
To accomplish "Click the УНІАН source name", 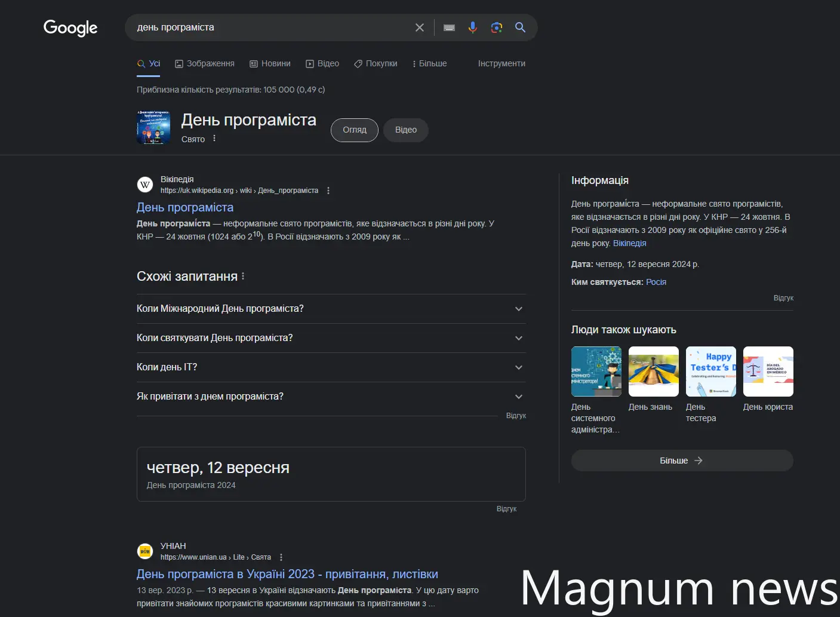I will 173,546.
